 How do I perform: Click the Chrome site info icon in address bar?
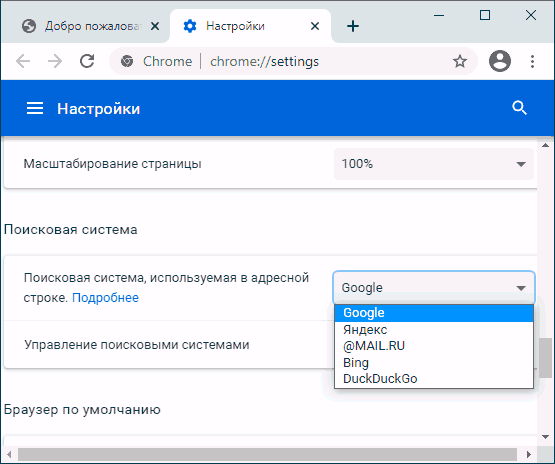click(127, 61)
